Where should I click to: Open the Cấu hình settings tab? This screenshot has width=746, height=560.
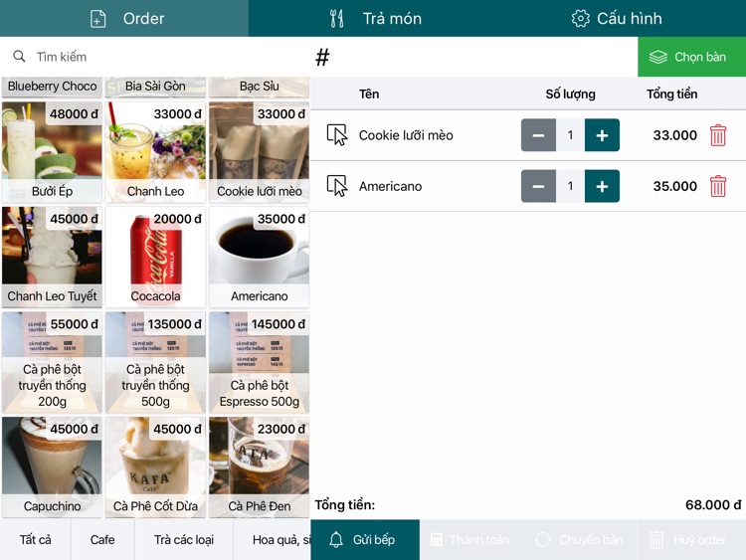[617, 18]
